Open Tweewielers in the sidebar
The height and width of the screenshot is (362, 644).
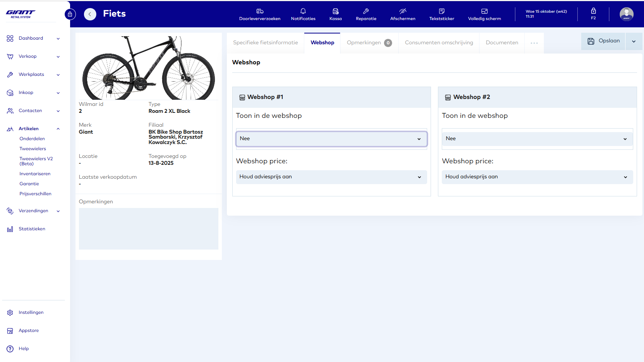point(33,149)
